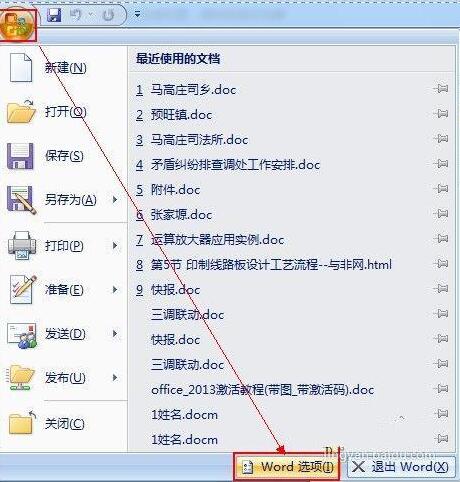Select the 发布(U) menu item
The width and height of the screenshot is (460, 482).
[64, 378]
